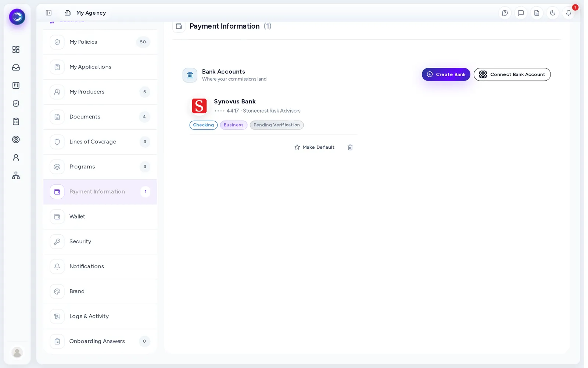Click the Synovus Bank name
The width and height of the screenshot is (588, 368).
(235, 102)
